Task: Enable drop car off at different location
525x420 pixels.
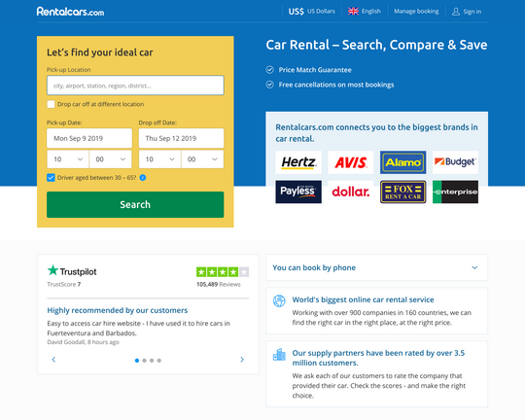Action: (x=51, y=104)
